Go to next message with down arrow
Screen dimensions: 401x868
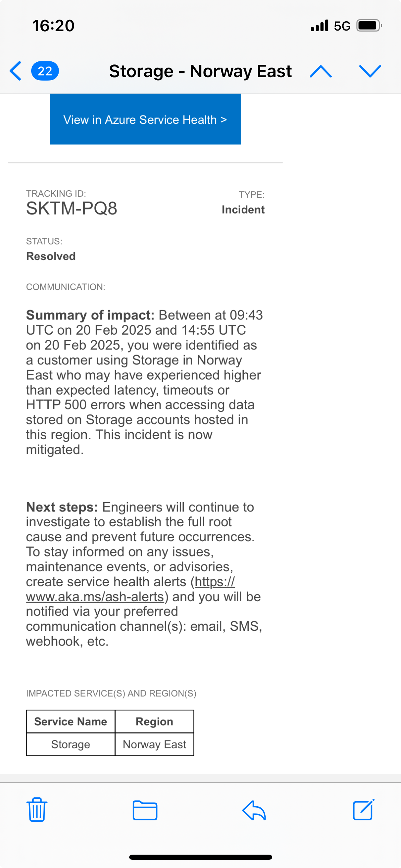pyautogui.click(x=370, y=71)
